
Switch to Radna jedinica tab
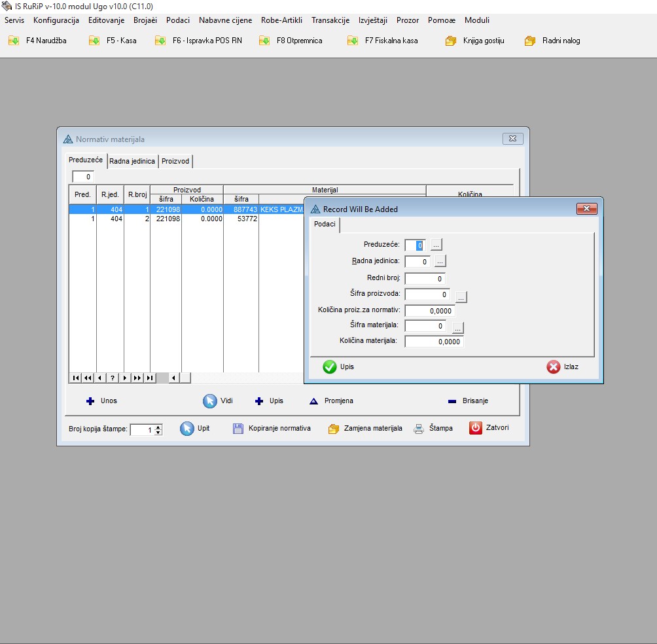click(132, 161)
